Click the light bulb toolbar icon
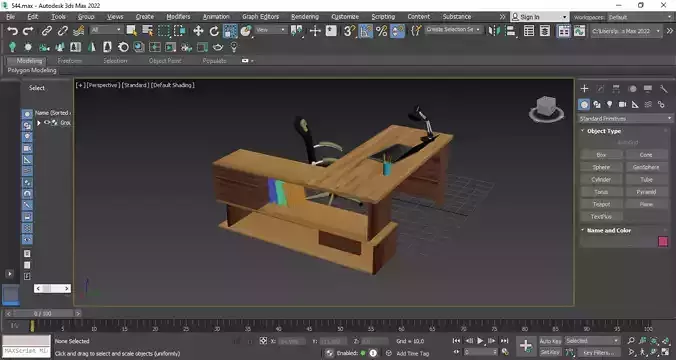 click(234, 47)
